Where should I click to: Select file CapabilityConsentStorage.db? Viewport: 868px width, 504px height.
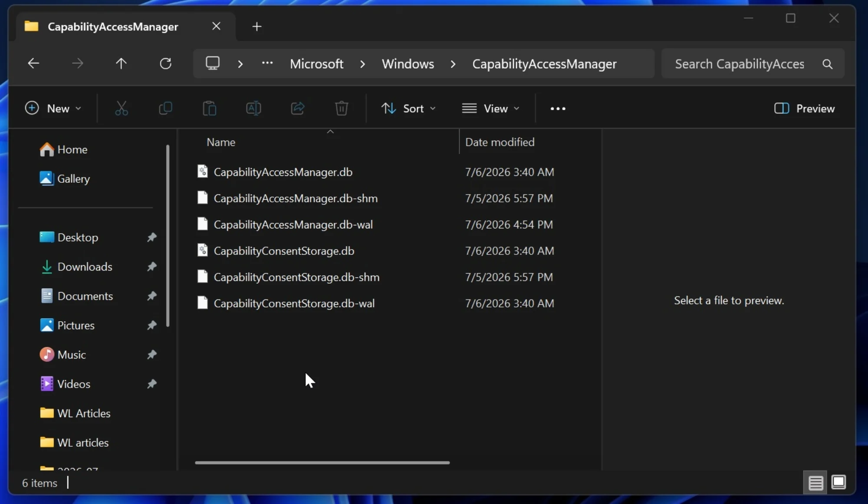(284, 250)
